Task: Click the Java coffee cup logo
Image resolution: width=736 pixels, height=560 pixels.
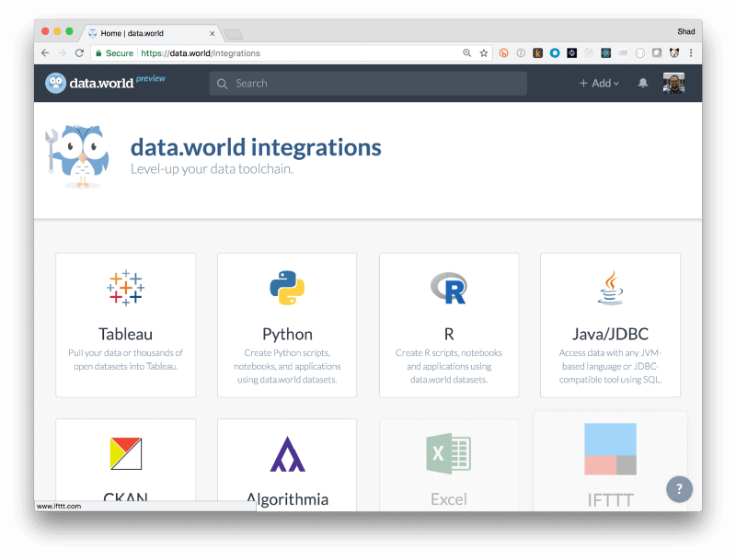Action: pyautogui.click(x=610, y=288)
